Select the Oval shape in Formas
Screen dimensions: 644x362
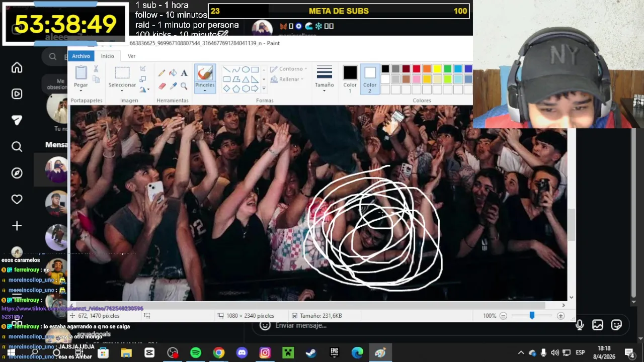tap(246, 69)
